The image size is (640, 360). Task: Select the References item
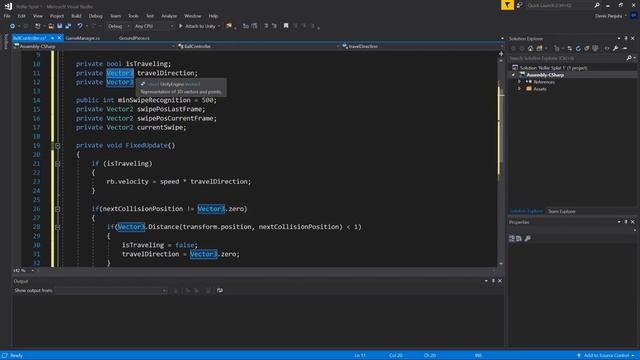pos(544,82)
